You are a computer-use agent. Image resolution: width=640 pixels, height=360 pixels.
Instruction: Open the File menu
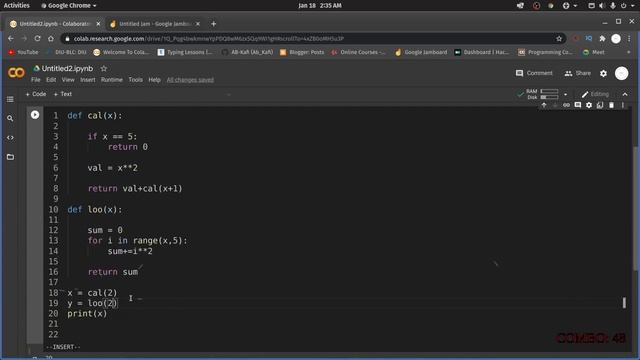[x=36, y=80]
